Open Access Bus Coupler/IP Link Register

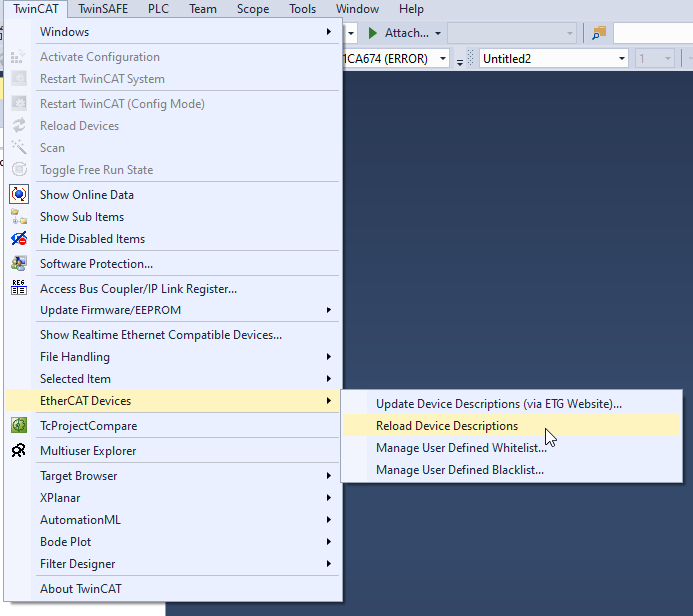pos(174,289)
